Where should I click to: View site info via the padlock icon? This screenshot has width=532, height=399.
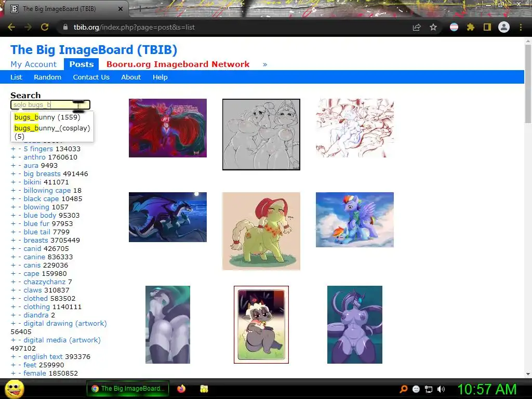pos(65,27)
